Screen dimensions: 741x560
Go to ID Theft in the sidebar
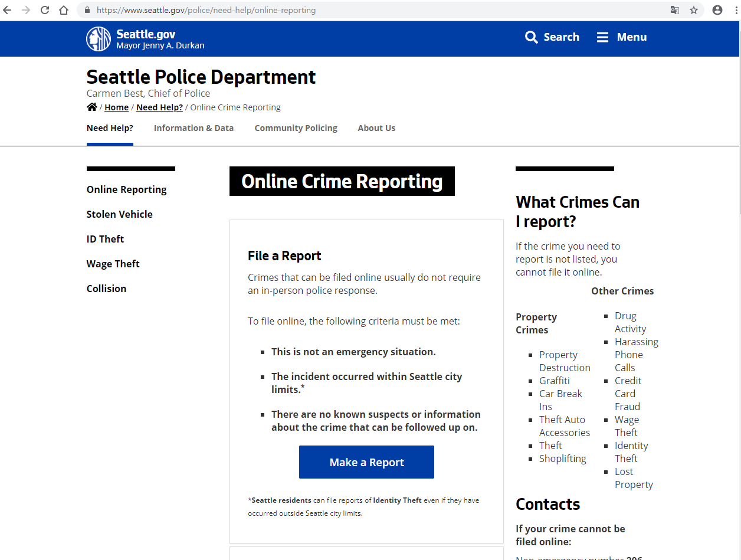105,239
